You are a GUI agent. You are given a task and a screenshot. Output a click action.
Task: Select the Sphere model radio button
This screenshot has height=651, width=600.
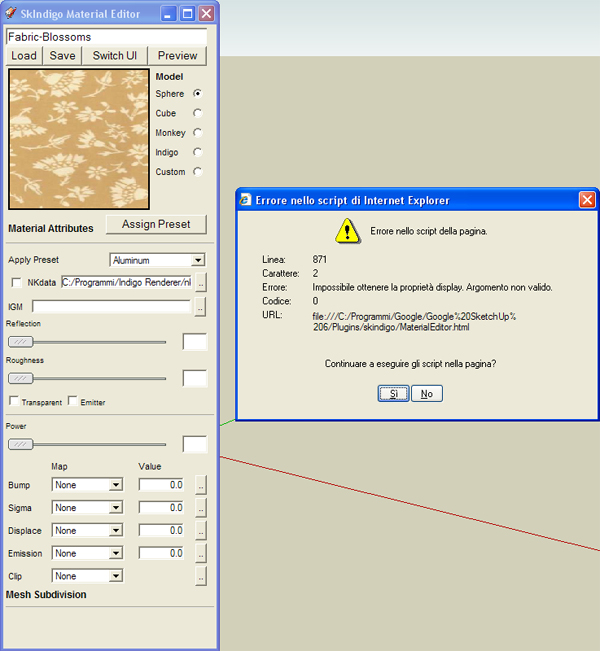tap(198, 93)
